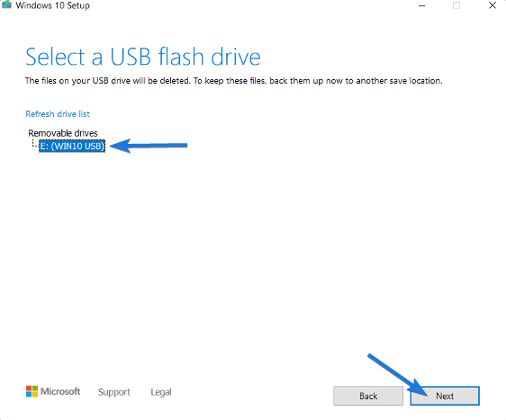
Task: Refresh the drive list
Action: pos(58,114)
